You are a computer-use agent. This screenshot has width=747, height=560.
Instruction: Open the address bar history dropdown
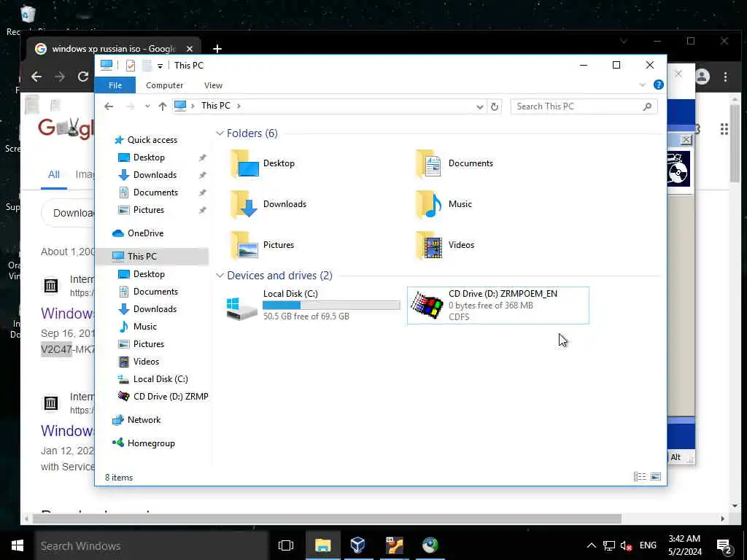tap(480, 106)
